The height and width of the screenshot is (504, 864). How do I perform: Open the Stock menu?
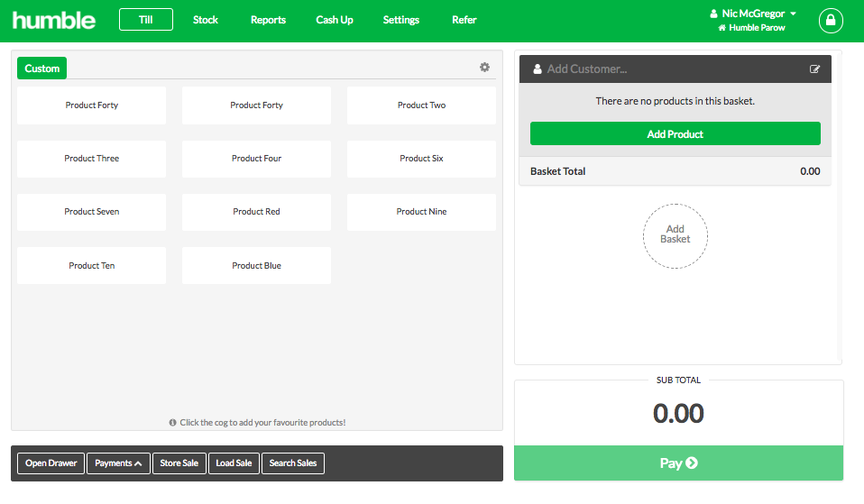click(205, 20)
